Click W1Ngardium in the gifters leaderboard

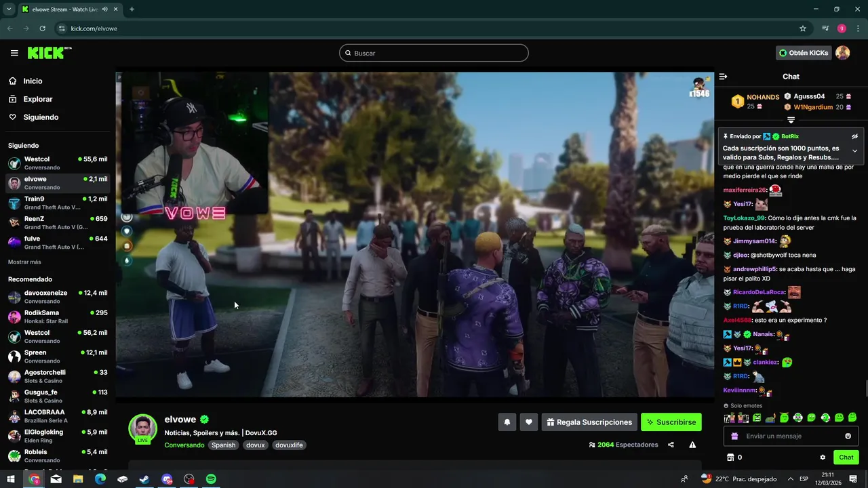[x=813, y=107]
